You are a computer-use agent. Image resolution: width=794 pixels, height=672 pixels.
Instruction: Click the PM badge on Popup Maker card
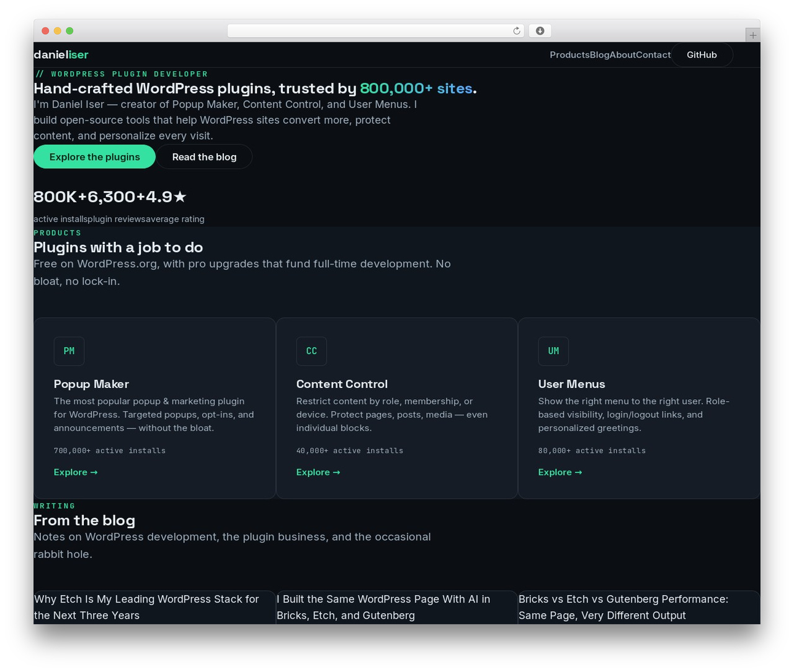(x=69, y=351)
